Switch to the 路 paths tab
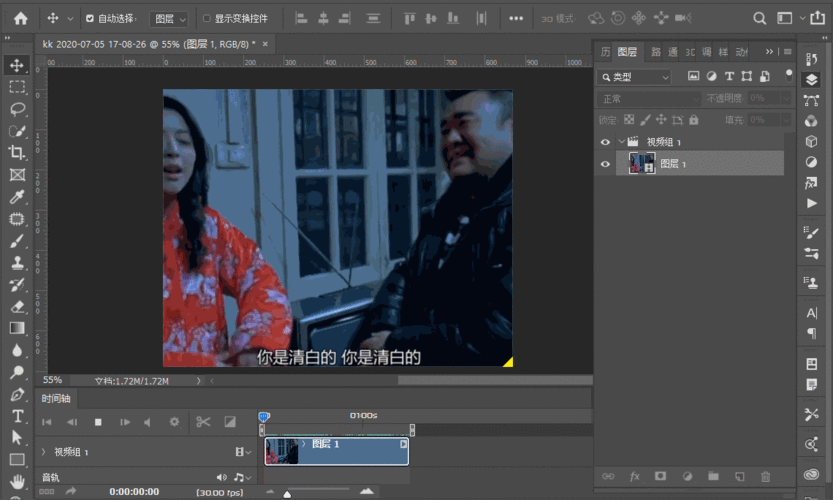This screenshot has width=833, height=500. pyautogui.click(x=656, y=52)
